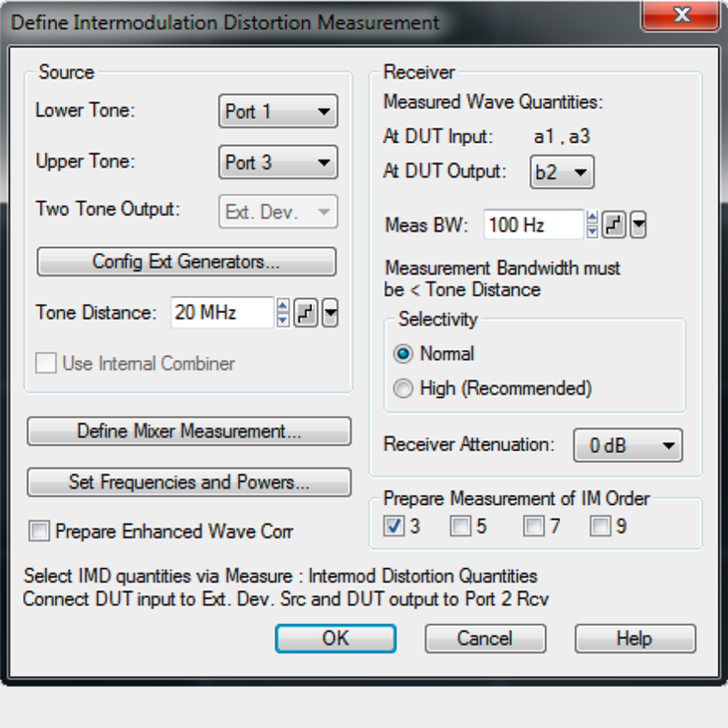Open arrow menu beside Tone Distance step icon
The image size is (728, 728).
[x=330, y=313]
